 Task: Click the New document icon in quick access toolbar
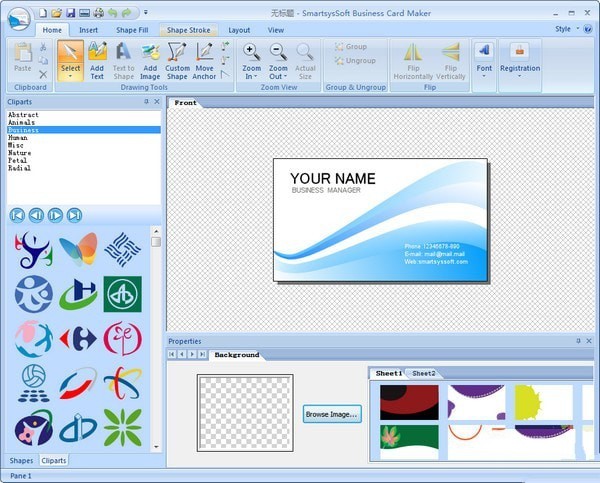click(43, 13)
